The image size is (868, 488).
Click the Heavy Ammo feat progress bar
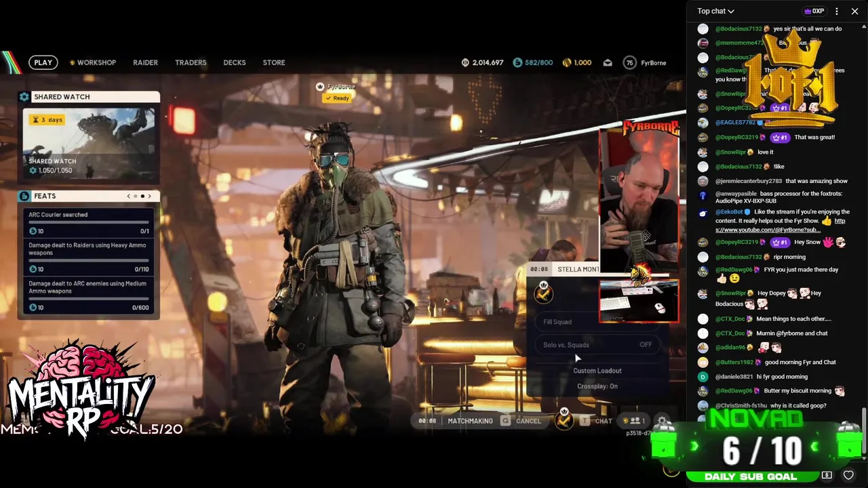(88, 260)
